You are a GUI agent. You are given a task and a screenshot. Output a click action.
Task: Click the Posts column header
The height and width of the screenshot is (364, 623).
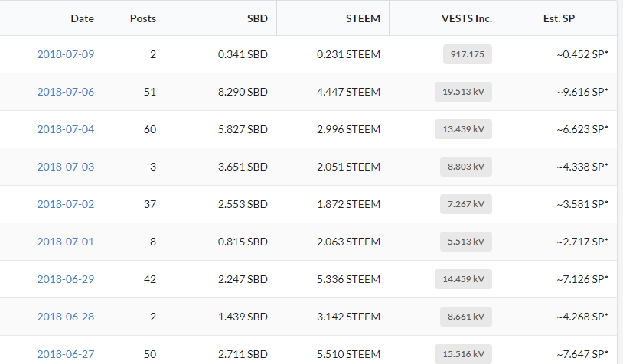coord(142,18)
